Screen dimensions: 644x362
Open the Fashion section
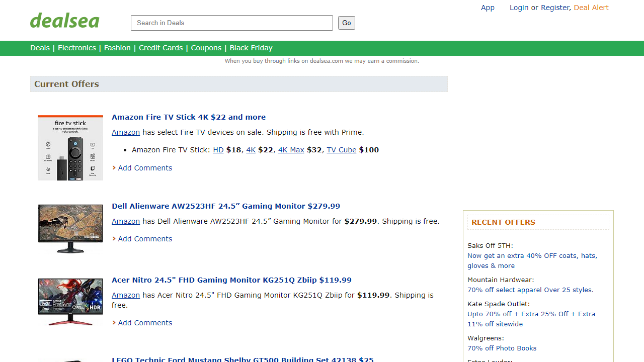[x=117, y=48]
